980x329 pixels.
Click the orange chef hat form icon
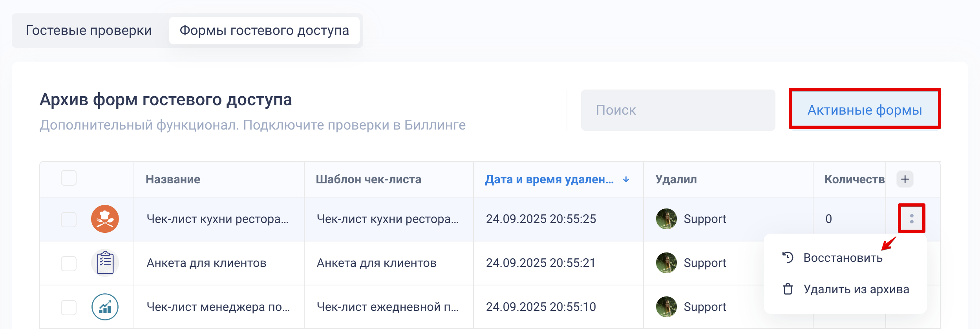pyautogui.click(x=105, y=219)
